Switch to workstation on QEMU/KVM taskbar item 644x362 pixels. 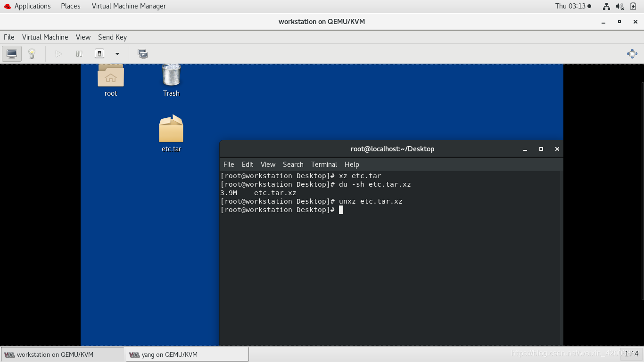tap(63, 354)
